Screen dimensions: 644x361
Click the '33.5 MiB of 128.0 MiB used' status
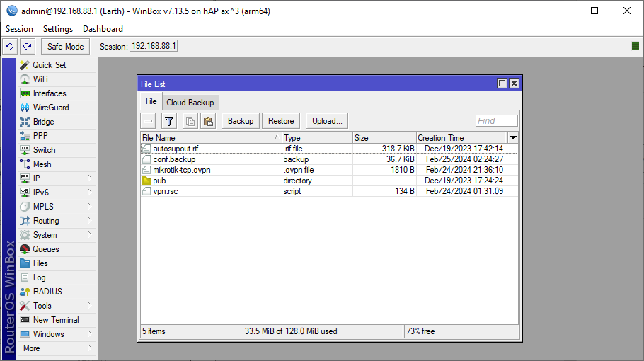(x=291, y=331)
